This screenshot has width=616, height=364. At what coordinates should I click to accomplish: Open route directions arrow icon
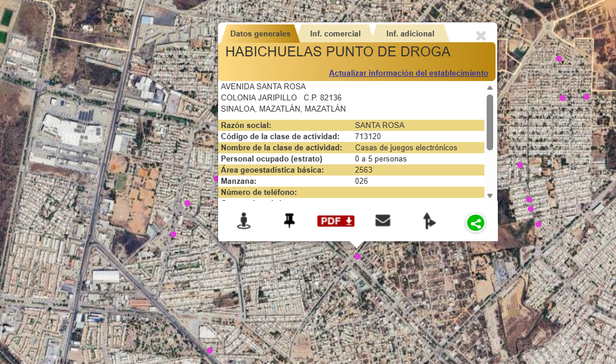click(x=429, y=221)
